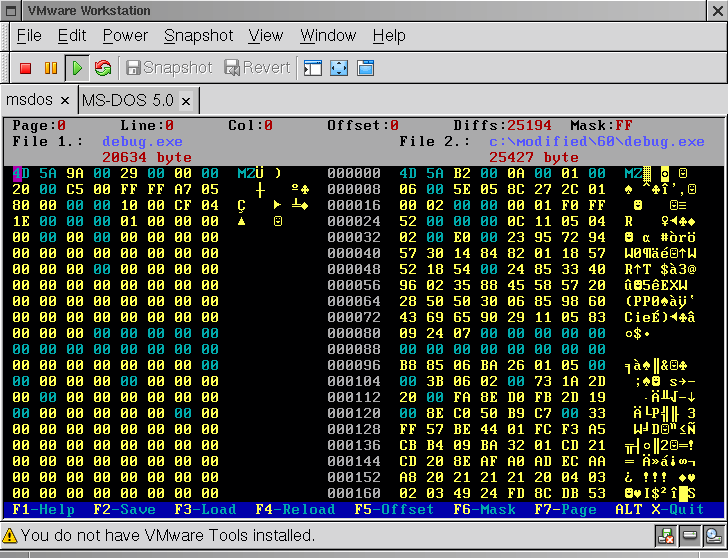
Task: Click offset row 000096
Action: pos(354,365)
